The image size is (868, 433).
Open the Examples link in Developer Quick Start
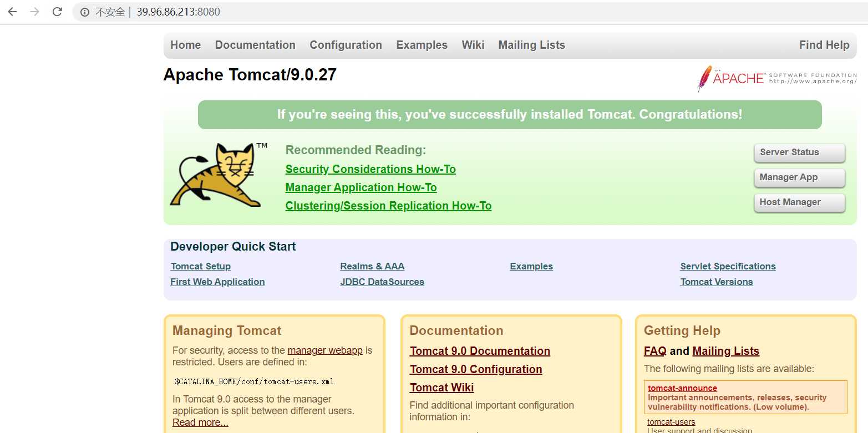coord(531,266)
